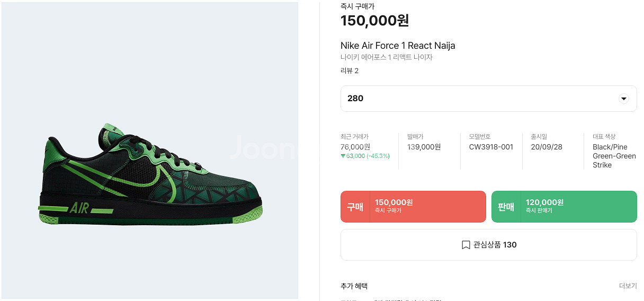644x301 pixels.
Task: Open 더보기 next to 추가 혜택
Action: pos(628,286)
